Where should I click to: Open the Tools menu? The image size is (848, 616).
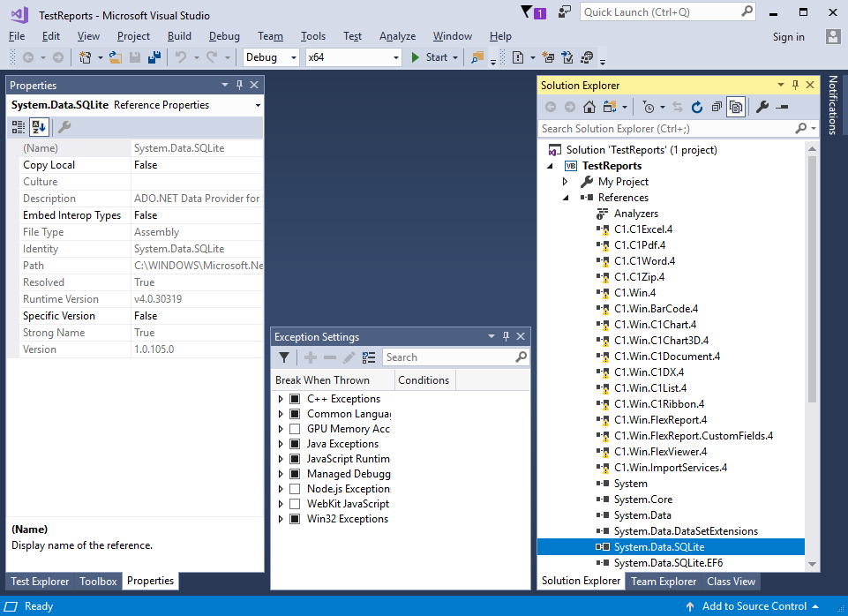[x=313, y=36]
